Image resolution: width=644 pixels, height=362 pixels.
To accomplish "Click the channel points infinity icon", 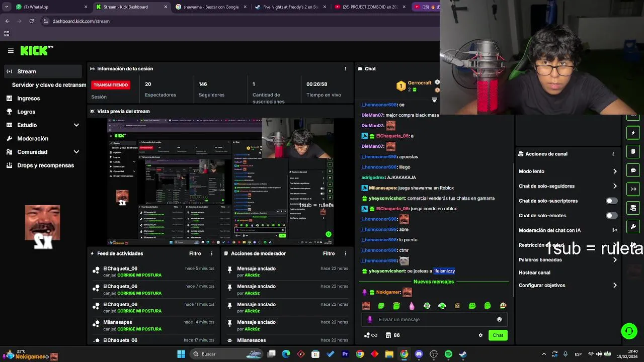I will point(371,335).
